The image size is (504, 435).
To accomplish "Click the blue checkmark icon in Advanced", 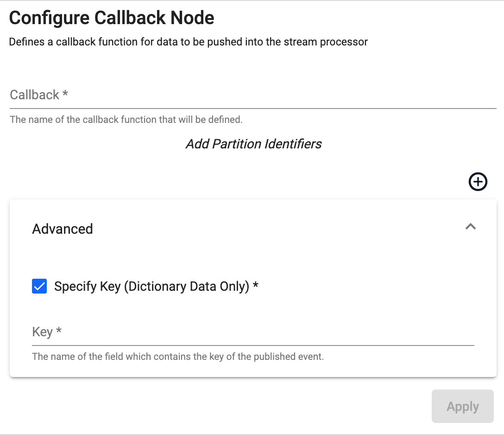I will pyautogui.click(x=39, y=287).
